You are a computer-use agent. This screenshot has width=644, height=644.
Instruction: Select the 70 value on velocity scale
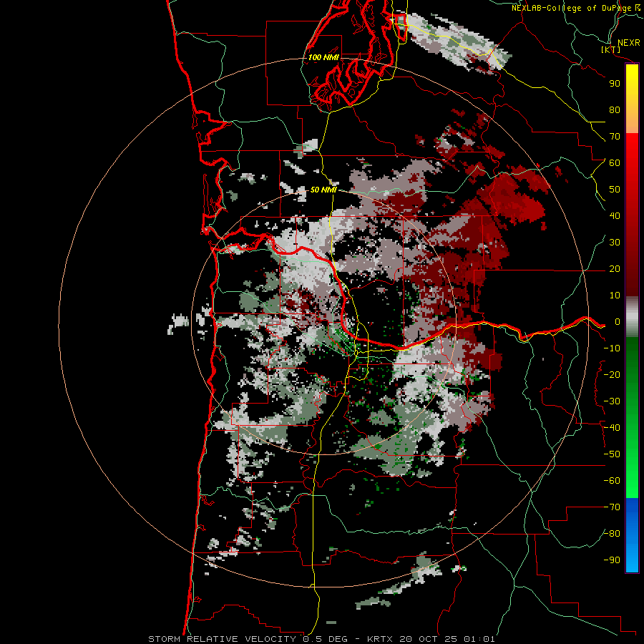615,137
